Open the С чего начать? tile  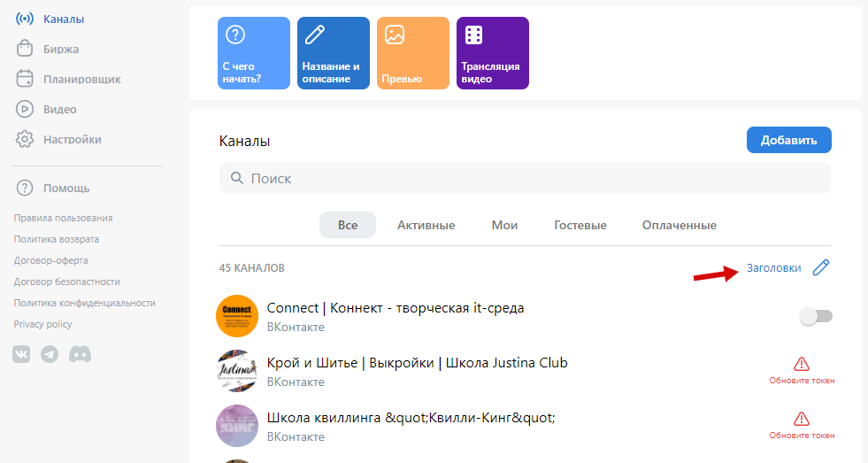pyautogui.click(x=254, y=53)
